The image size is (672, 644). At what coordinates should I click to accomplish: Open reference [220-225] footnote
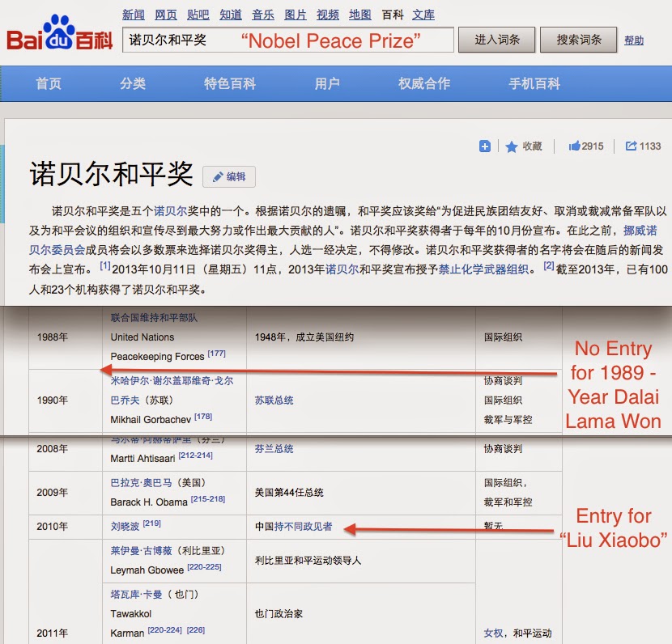(x=204, y=567)
